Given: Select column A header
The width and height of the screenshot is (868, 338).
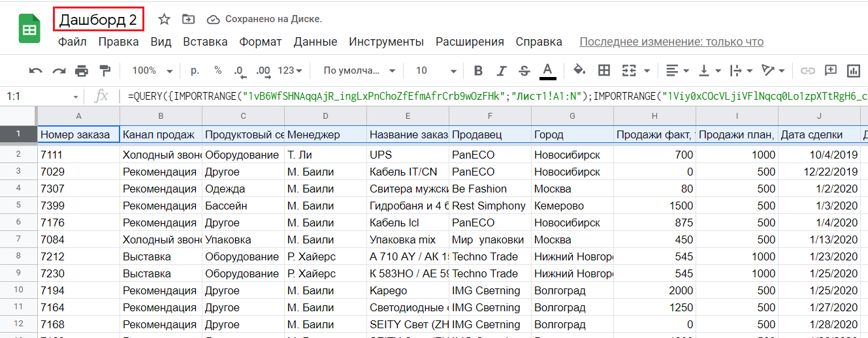Looking at the screenshot, I should [x=78, y=116].
